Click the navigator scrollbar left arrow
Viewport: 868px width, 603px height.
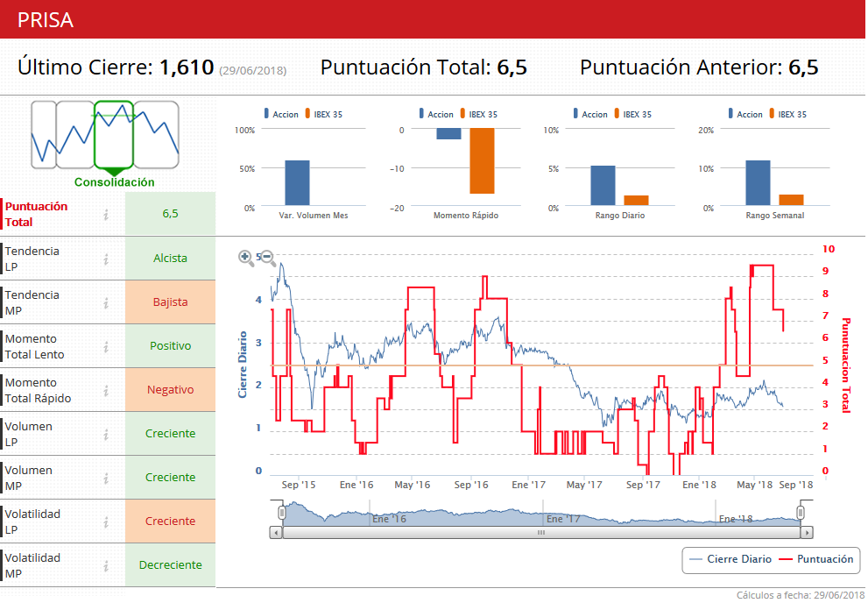pos(276,533)
